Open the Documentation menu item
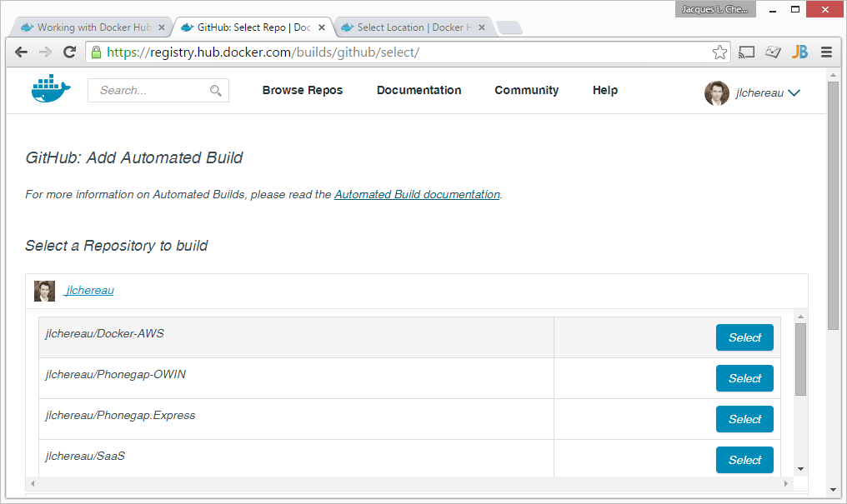The height and width of the screenshot is (504, 847). (419, 90)
